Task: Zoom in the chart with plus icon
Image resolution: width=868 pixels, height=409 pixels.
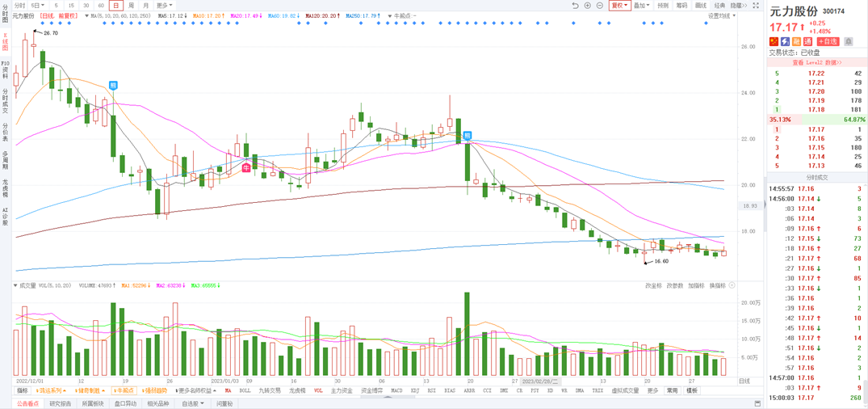Action: (587, 6)
